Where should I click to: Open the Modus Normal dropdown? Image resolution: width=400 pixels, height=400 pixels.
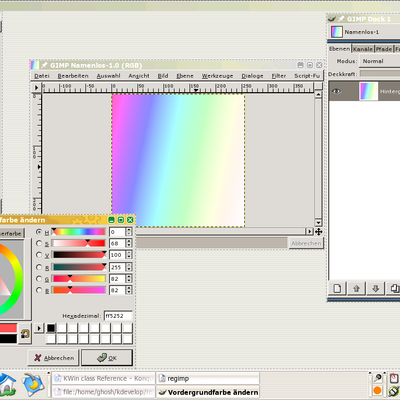click(x=380, y=61)
